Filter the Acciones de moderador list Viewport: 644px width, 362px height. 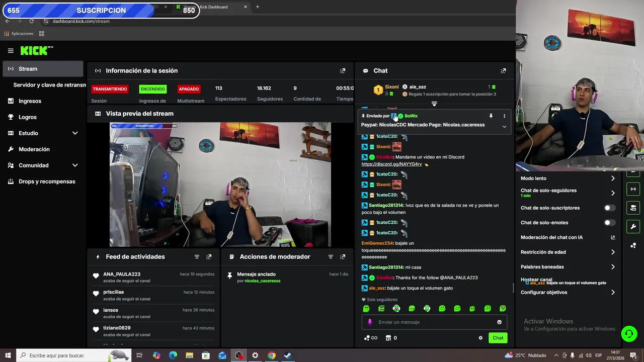click(331, 257)
